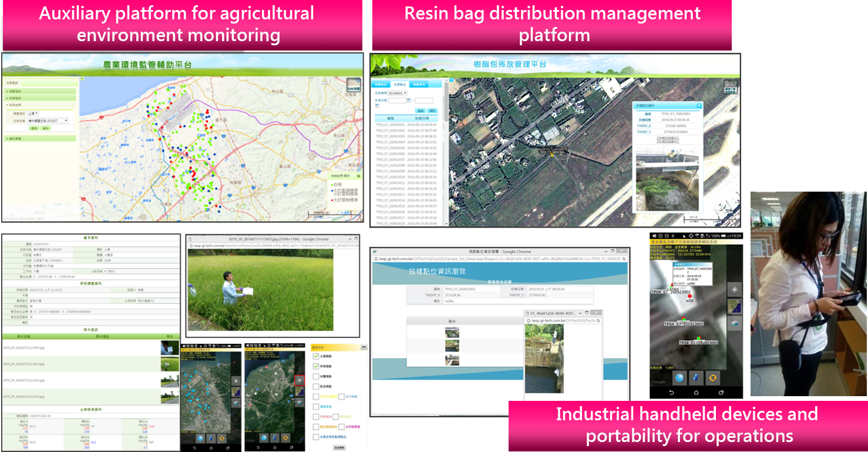868x452 pixels.
Task: Click the list scrollbar down arrow
Action: [x=446, y=224]
